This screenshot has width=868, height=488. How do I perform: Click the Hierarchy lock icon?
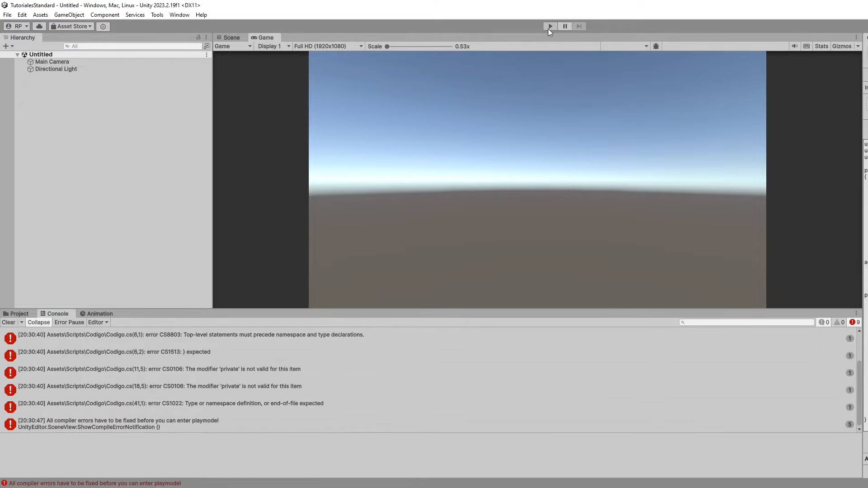[x=198, y=38]
